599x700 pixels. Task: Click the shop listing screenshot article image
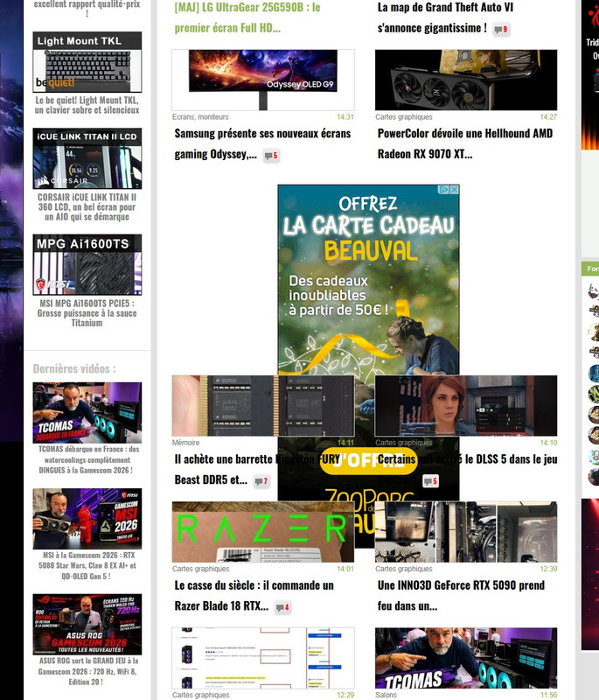[263, 658]
